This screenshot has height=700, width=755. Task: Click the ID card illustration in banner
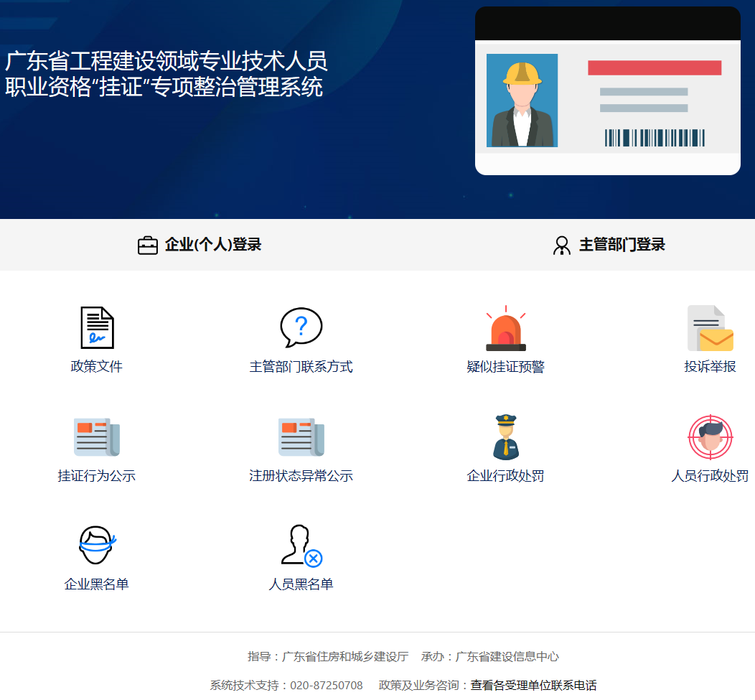[607, 91]
